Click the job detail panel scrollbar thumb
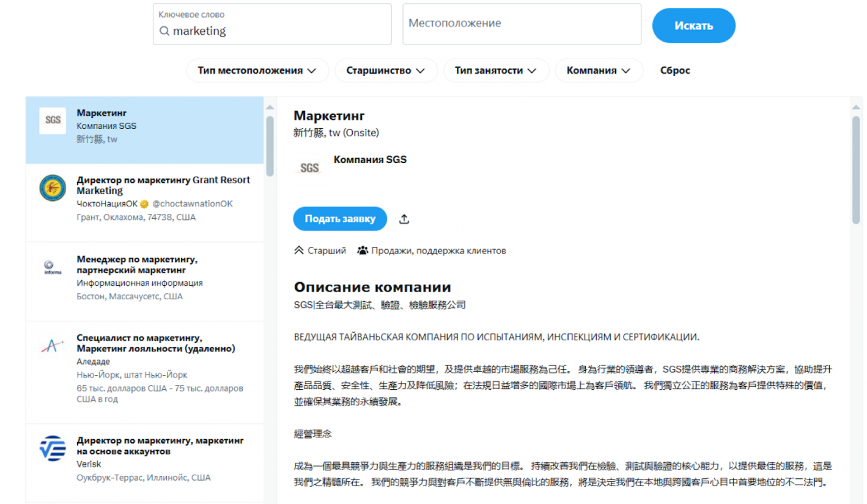 point(856,170)
